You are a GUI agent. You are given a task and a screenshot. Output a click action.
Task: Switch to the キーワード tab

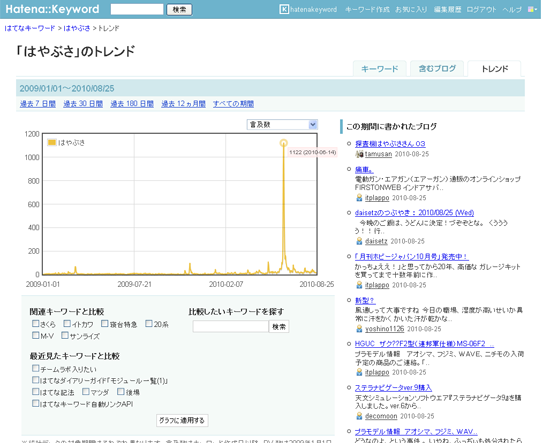tap(380, 69)
